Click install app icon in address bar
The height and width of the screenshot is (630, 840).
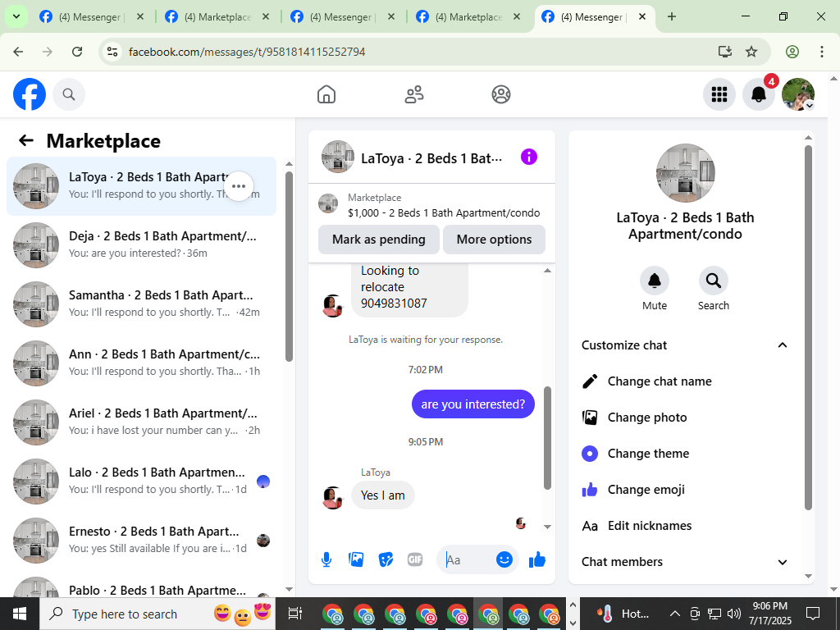725,52
